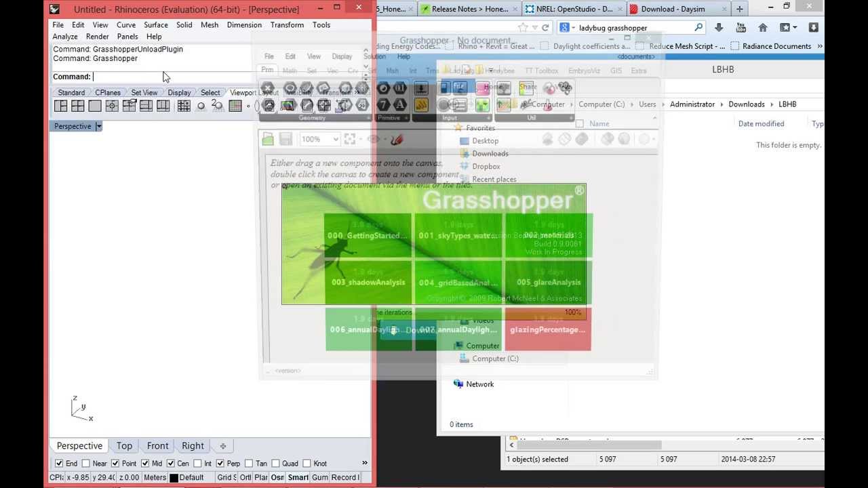The image size is (868, 488).
Task: Click the colored grid icon in Rhino toolbar
Action: tap(235, 106)
